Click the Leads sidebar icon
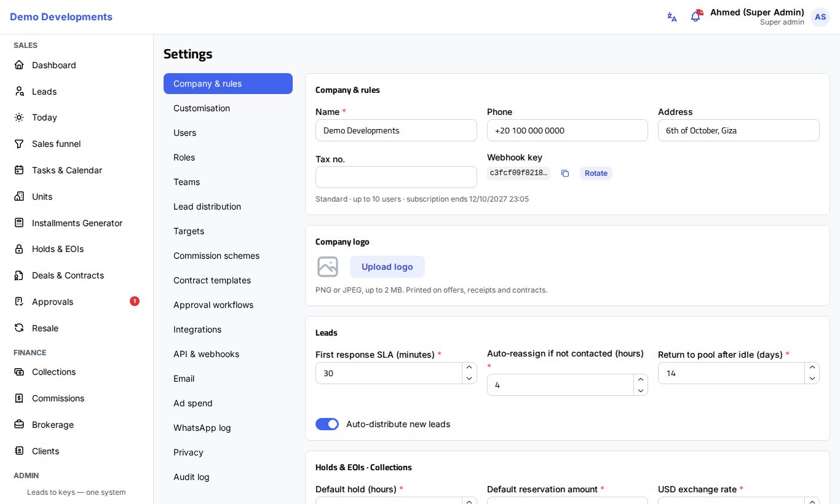The width and height of the screenshot is (840, 504). (x=19, y=92)
